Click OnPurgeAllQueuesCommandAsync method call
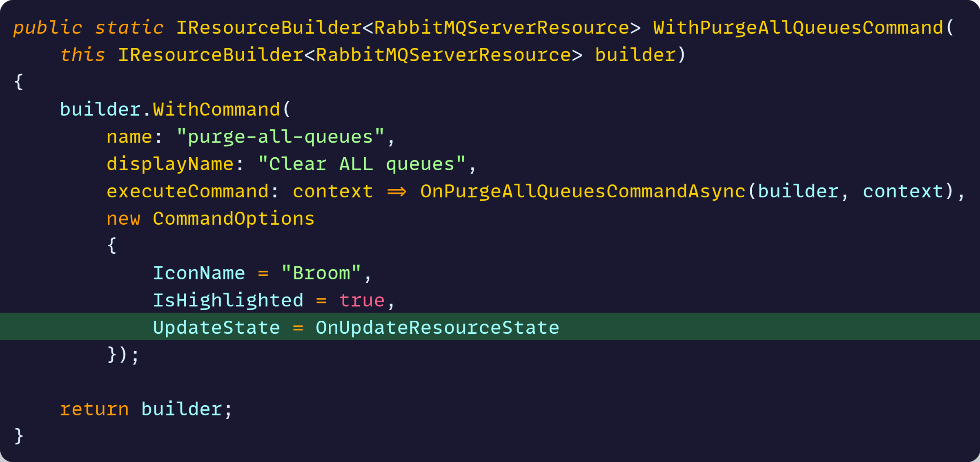 point(583,191)
